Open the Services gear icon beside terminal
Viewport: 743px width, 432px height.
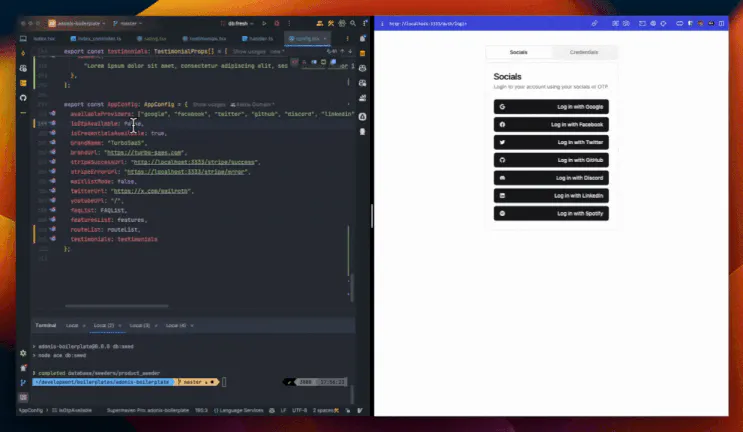[23, 353]
